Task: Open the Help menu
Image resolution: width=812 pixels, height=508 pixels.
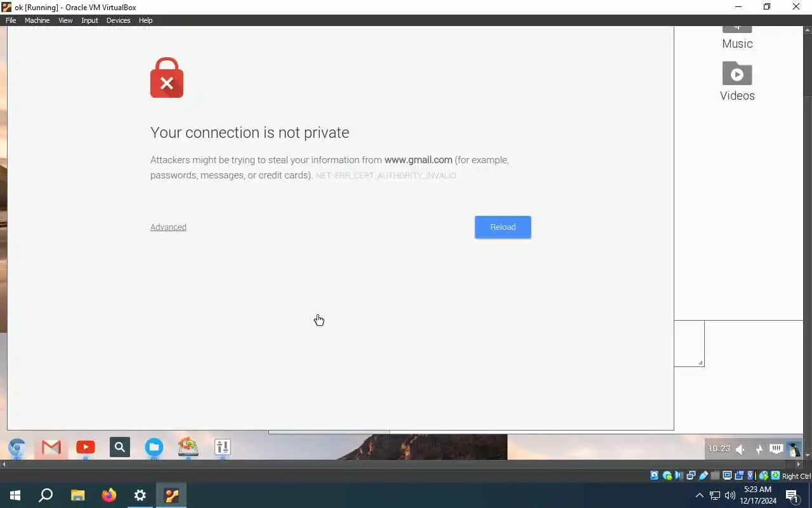Action: point(145,20)
